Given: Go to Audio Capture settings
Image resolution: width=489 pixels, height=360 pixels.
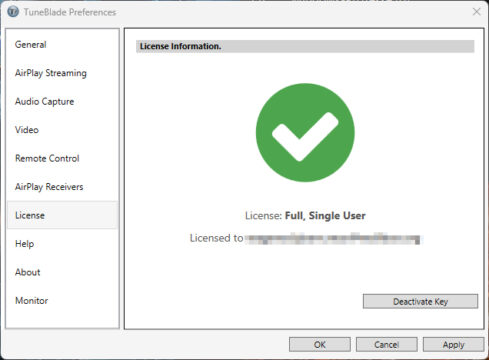Looking at the screenshot, I should [x=62, y=101].
